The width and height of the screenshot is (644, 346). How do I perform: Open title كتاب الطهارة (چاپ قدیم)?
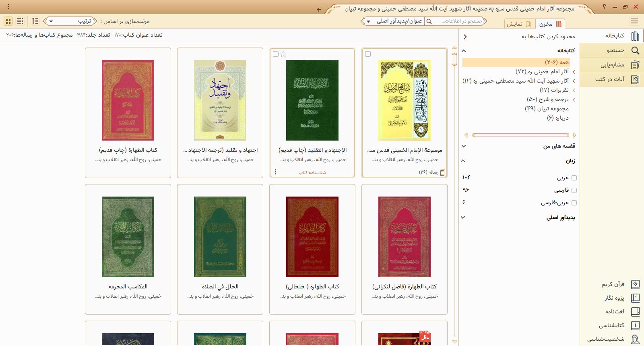[128, 150]
